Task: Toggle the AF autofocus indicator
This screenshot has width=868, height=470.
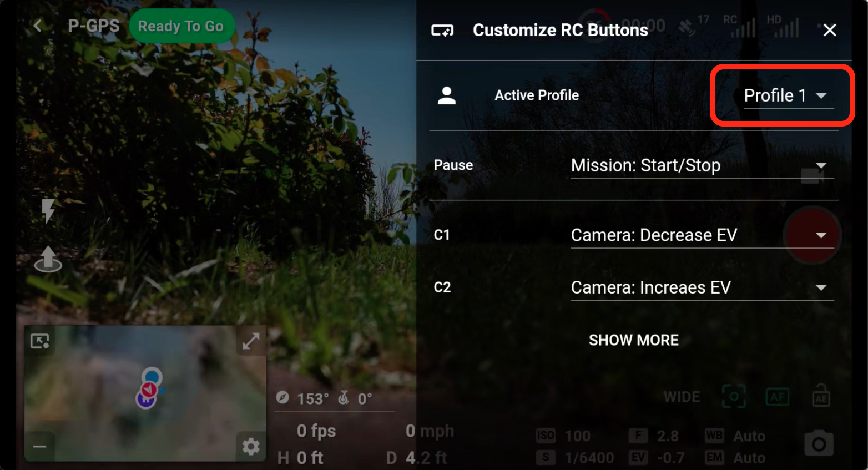Action: [777, 397]
